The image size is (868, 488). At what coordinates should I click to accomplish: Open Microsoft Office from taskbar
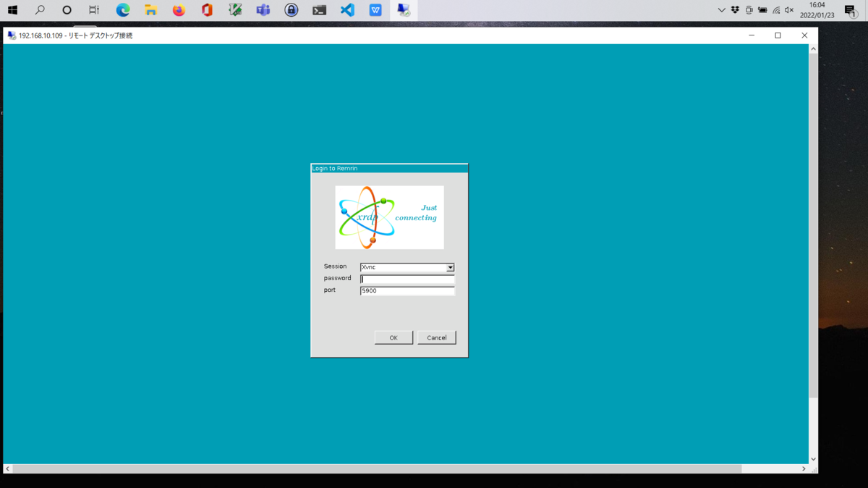pyautogui.click(x=207, y=10)
